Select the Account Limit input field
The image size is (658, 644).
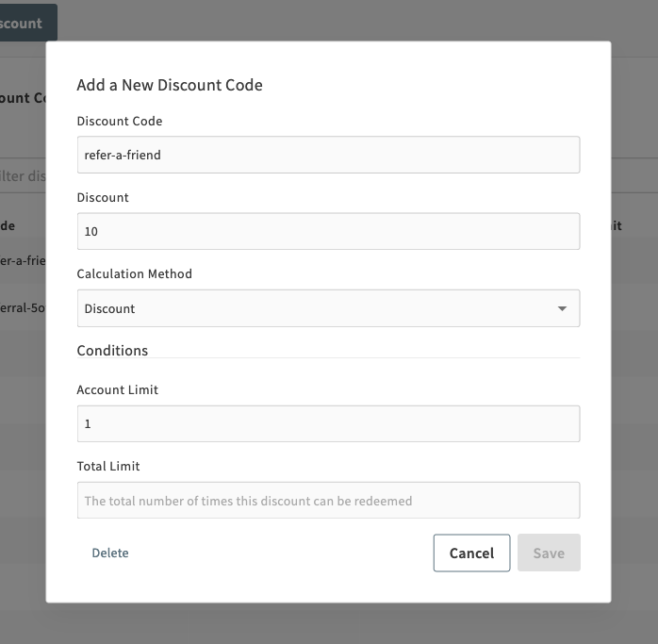click(327, 424)
